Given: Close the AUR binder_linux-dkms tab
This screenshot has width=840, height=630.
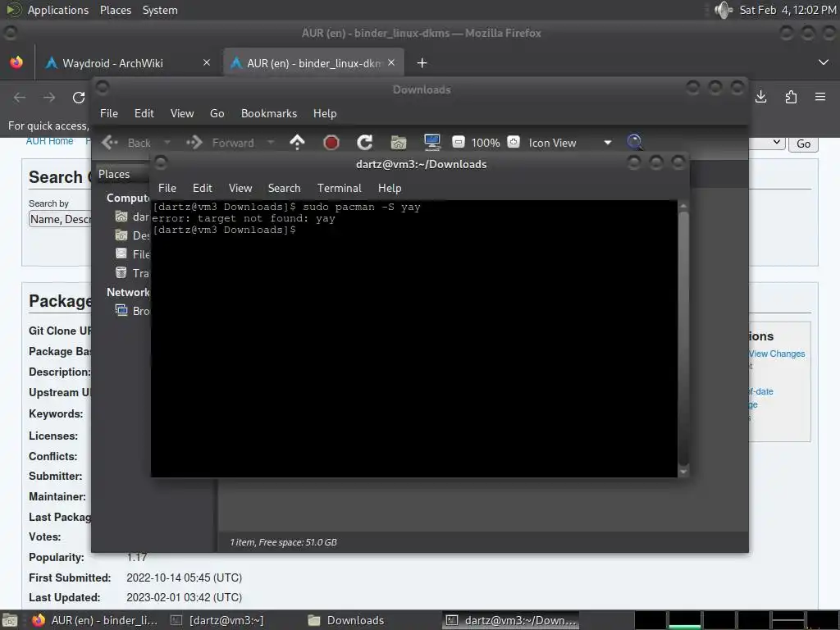Looking at the screenshot, I should click(391, 62).
